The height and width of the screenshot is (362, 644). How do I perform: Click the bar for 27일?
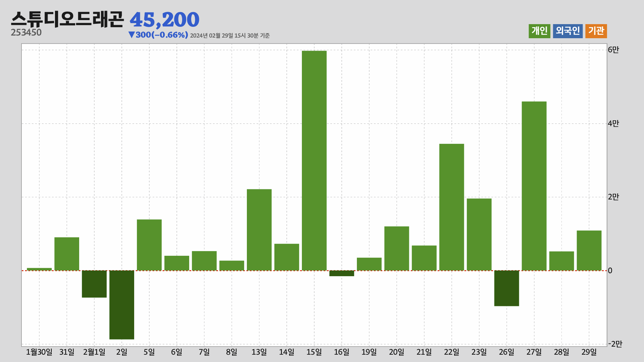[534, 186]
